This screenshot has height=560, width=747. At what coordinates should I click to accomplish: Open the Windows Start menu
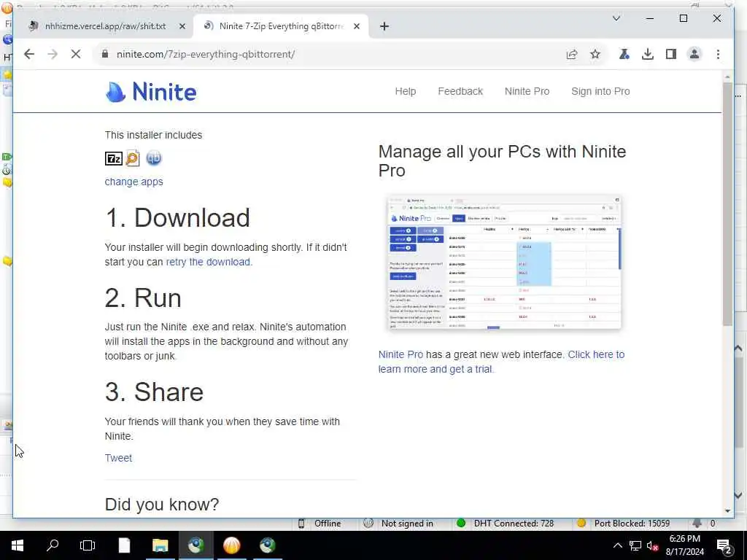pyautogui.click(x=18, y=545)
